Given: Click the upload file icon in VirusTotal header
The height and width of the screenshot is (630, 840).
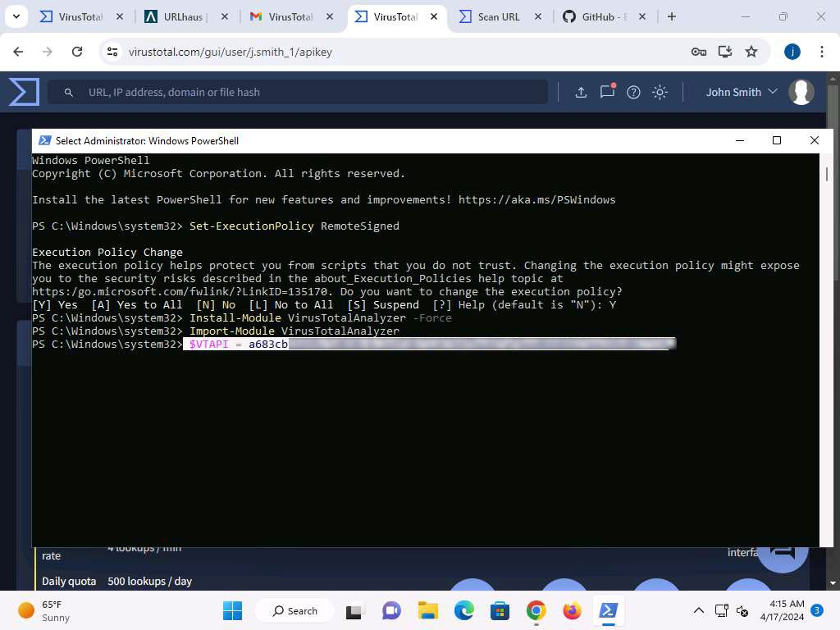Looking at the screenshot, I should 581,92.
